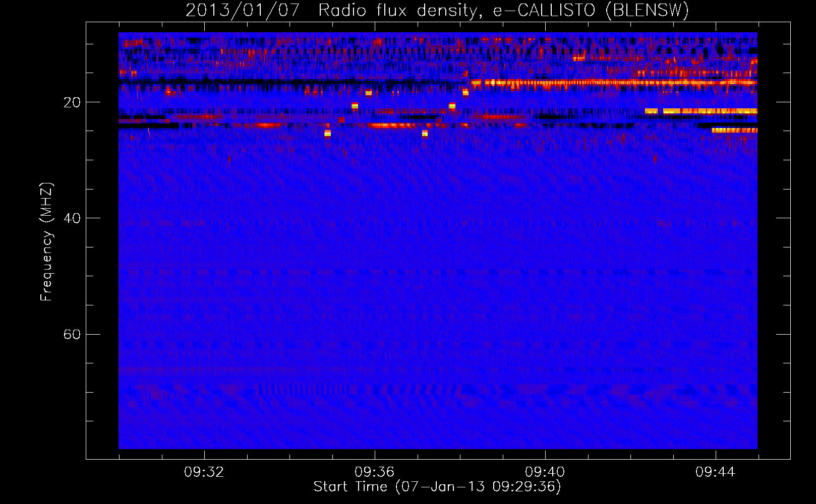Click the 09:36 time tick label
The width and height of the screenshot is (816, 504).
[374, 472]
